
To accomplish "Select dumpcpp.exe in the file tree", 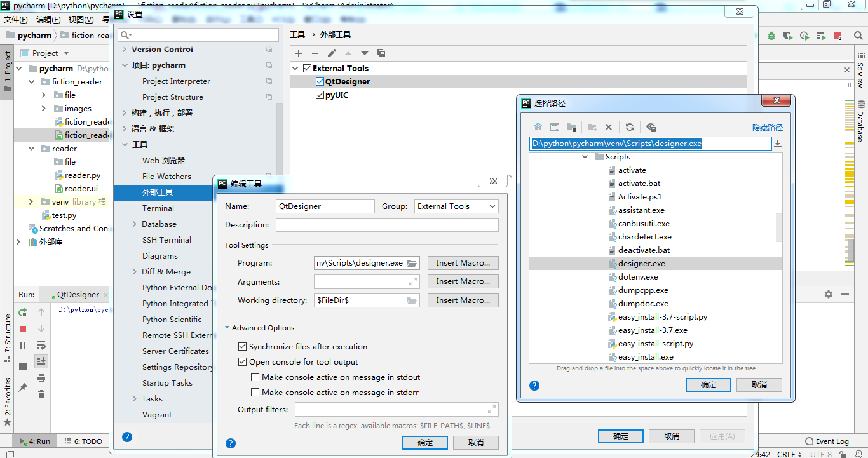I will (x=643, y=290).
